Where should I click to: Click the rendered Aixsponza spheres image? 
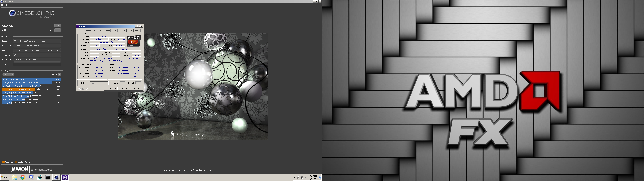[193, 86]
